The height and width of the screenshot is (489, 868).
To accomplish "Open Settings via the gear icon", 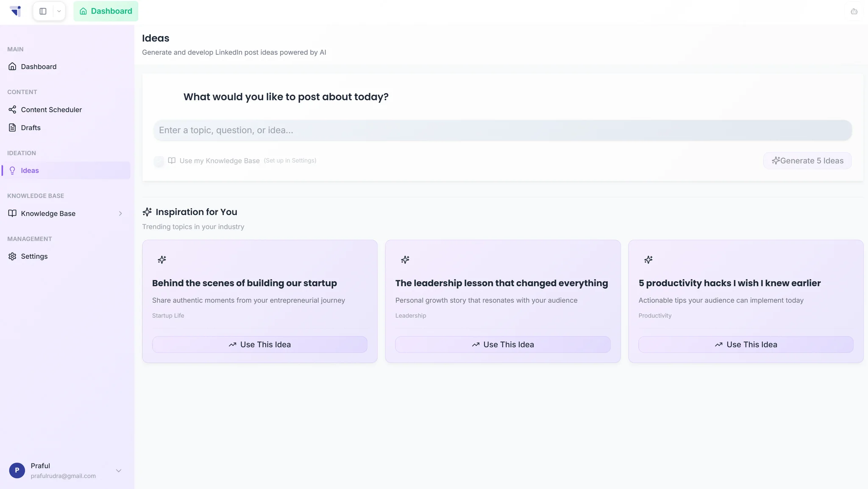I will click(x=11, y=256).
